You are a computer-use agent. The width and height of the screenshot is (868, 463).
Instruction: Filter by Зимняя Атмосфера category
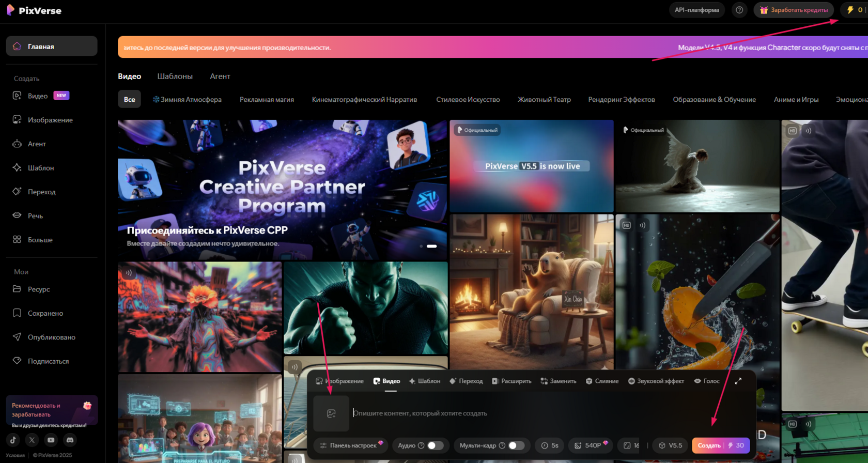pyautogui.click(x=187, y=99)
